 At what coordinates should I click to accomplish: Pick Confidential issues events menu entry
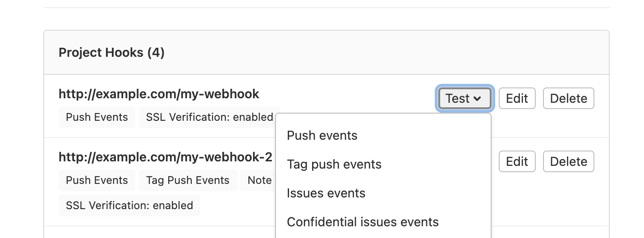coord(363,222)
